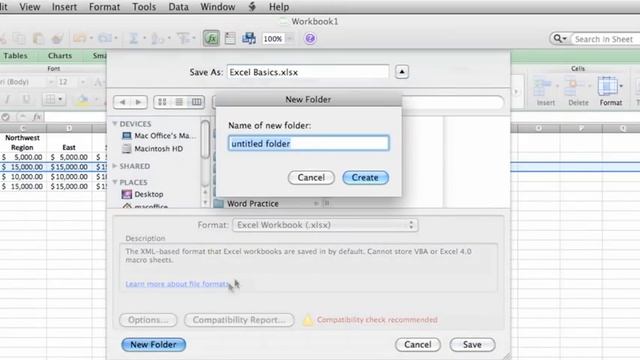Select the East column header cell
The width and height of the screenshot is (640, 360).
[69, 147]
